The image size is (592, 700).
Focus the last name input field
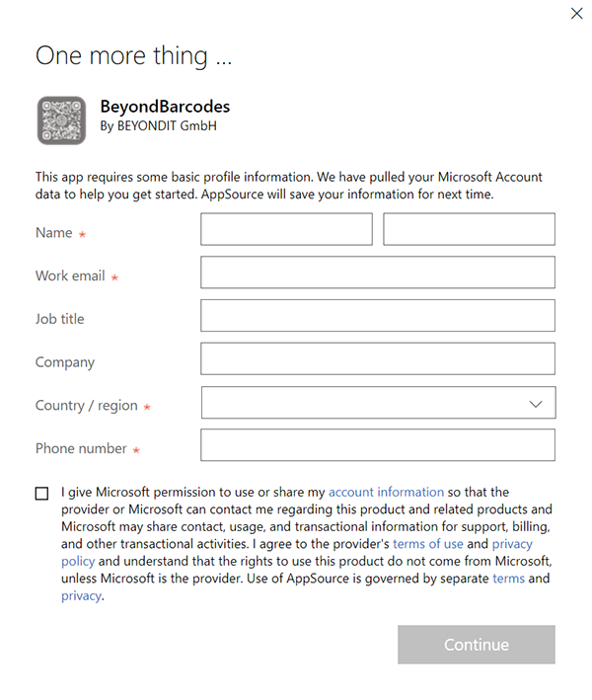coord(469,230)
